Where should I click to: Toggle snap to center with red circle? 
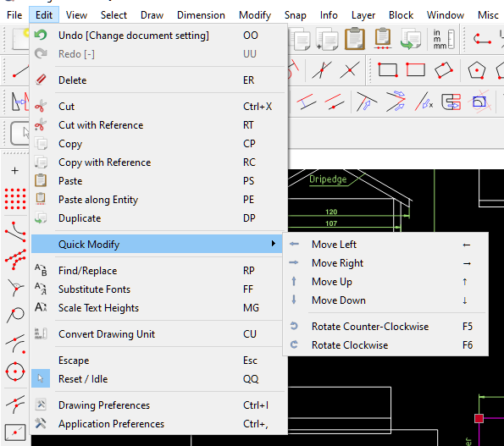[15, 372]
